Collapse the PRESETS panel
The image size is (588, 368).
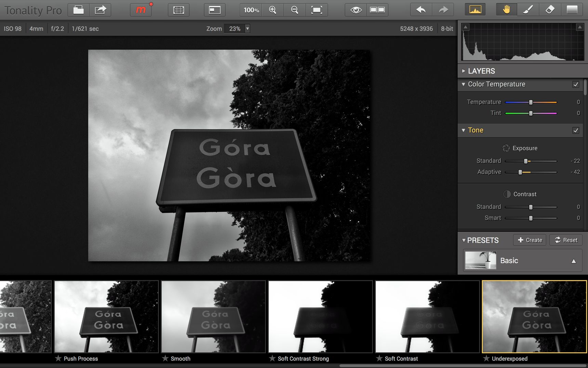[464, 240]
